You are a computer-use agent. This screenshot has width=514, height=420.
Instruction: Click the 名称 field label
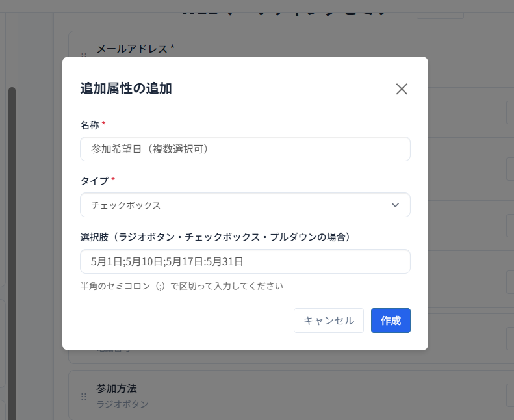[89, 124]
